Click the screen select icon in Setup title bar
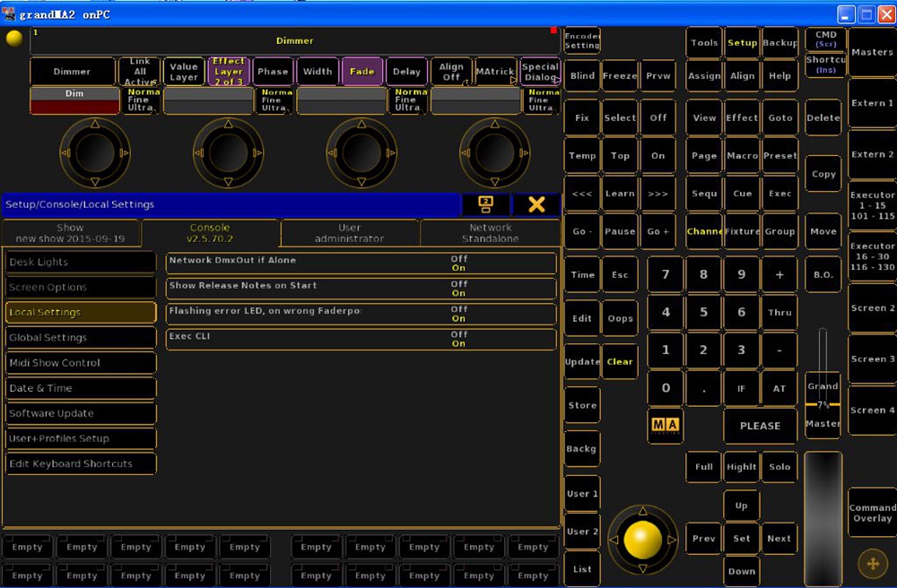897x588 pixels. point(485,204)
